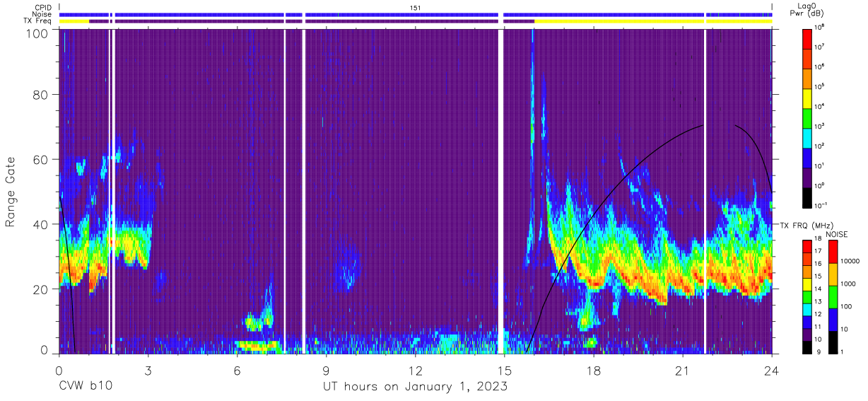Screen dimensions: 868x401
Task: Select the blue segment of NOISE colorbar
Action: (x=833, y=320)
